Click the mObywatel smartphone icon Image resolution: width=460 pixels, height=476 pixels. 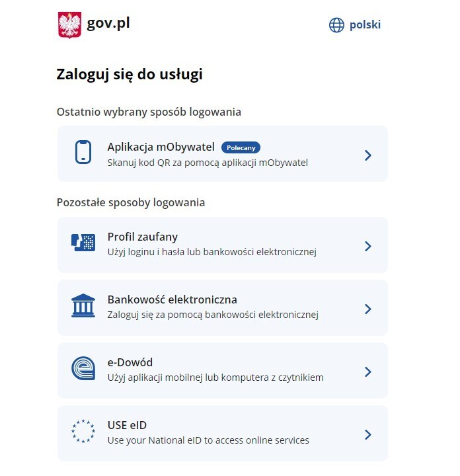pyautogui.click(x=83, y=152)
